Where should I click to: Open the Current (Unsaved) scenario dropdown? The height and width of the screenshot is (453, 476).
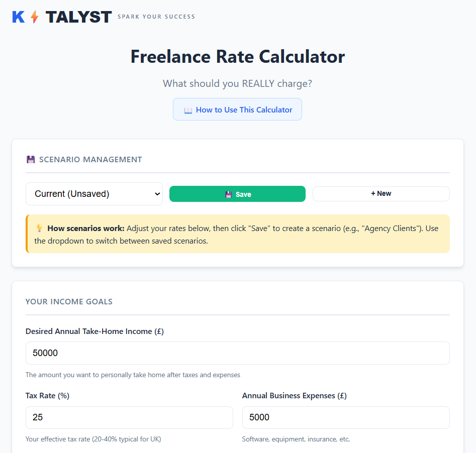(x=94, y=194)
